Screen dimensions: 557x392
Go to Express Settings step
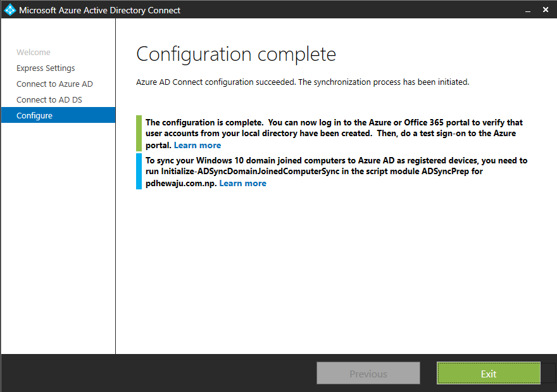pyautogui.click(x=46, y=68)
